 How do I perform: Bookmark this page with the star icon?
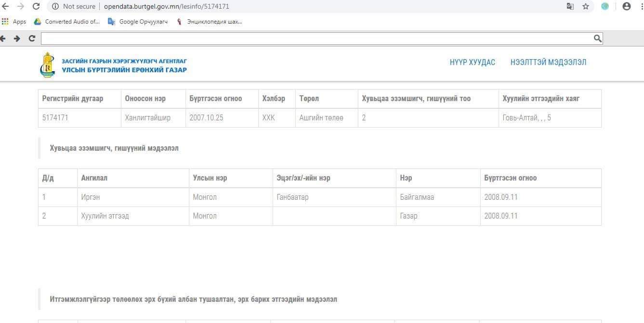pyautogui.click(x=586, y=6)
